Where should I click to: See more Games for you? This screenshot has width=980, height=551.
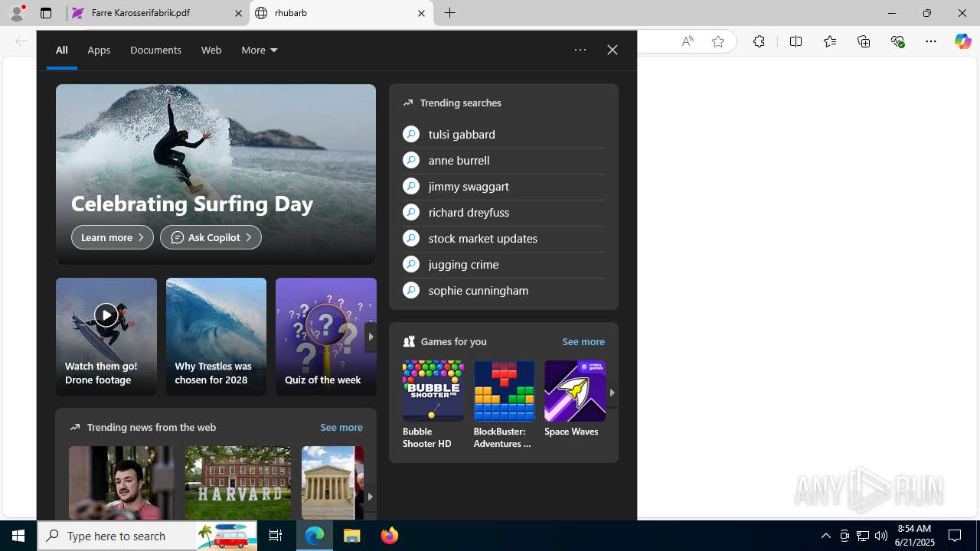coord(583,341)
